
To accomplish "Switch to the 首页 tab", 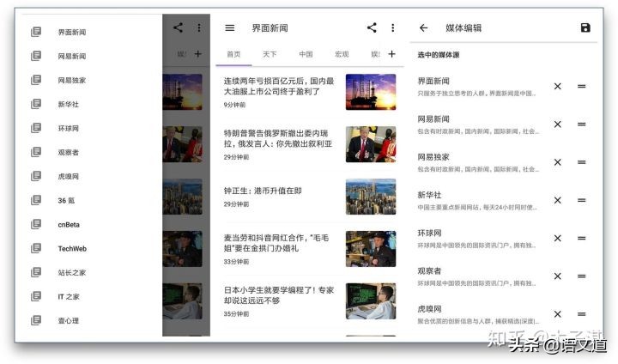I will tap(233, 54).
